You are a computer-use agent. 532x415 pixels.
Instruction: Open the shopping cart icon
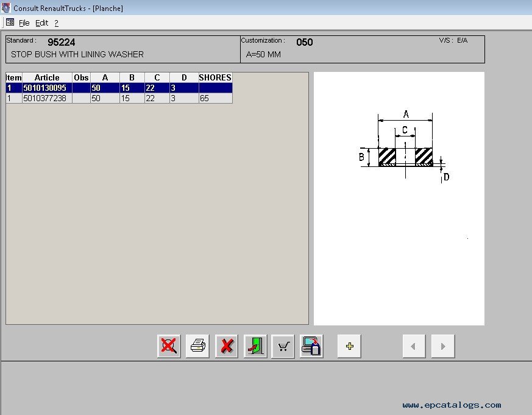point(283,346)
